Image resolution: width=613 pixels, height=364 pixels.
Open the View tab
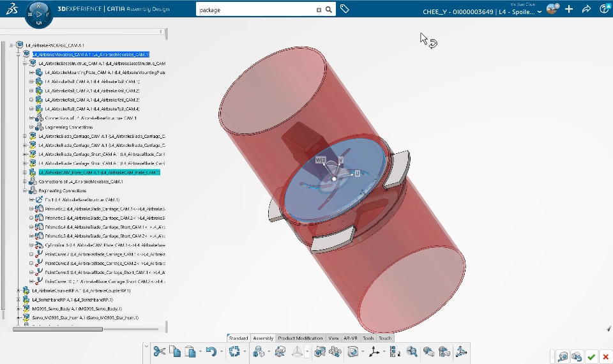[x=333, y=338]
